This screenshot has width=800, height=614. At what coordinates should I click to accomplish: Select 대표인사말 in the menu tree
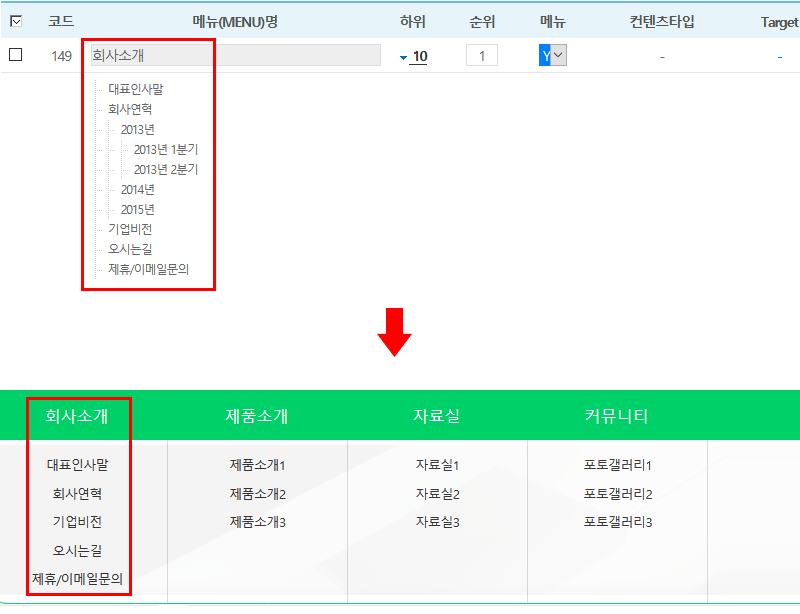coord(136,89)
